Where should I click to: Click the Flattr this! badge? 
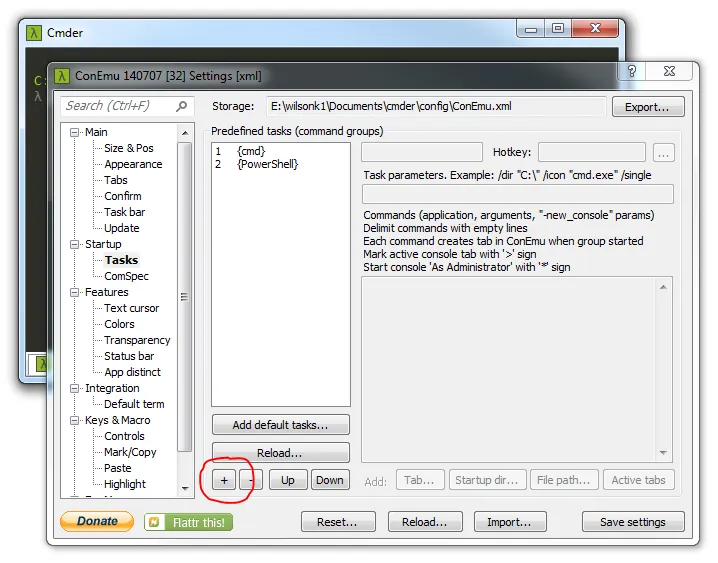188,522
